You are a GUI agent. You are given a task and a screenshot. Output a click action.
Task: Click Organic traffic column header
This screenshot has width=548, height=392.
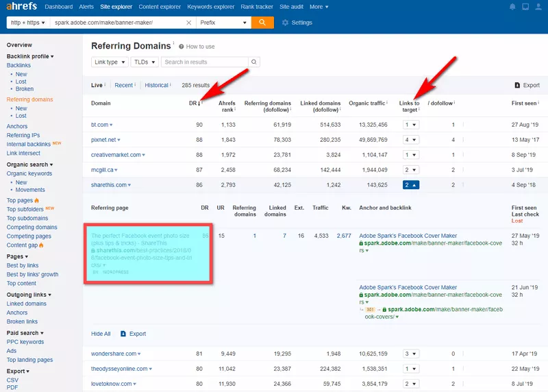(x=367, y=103)
